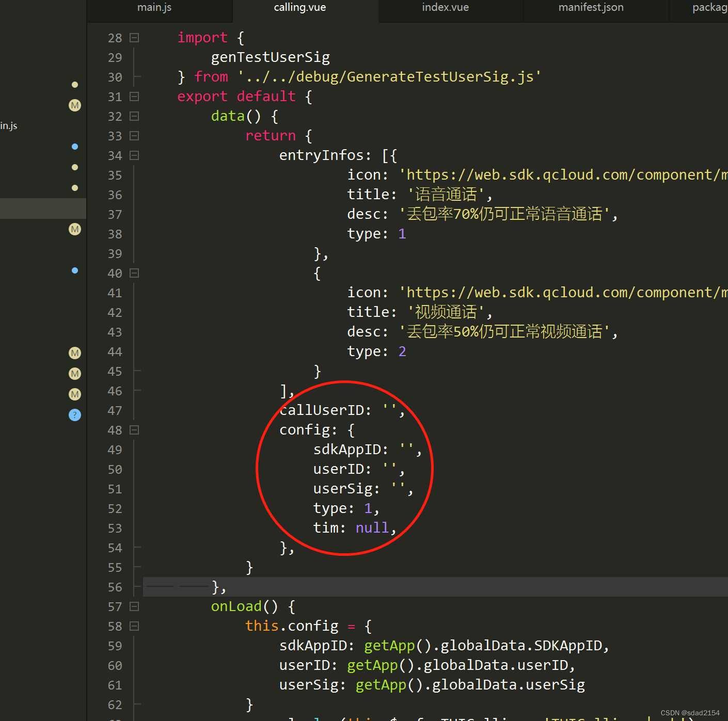Click the yellow dot marker beside line 30
The width and height of the screenshot is (728, 721).
pos(75,85)
